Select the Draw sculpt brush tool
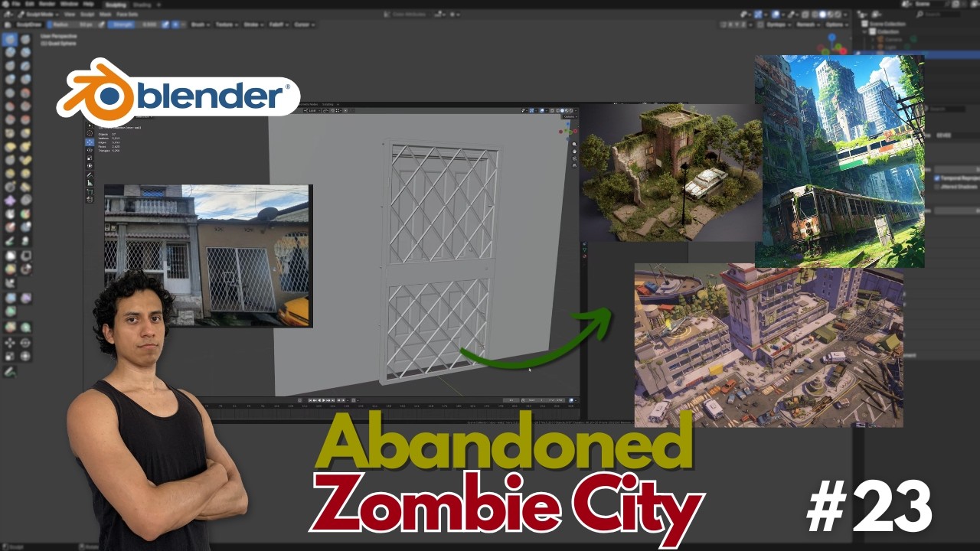 coord(10,40)
